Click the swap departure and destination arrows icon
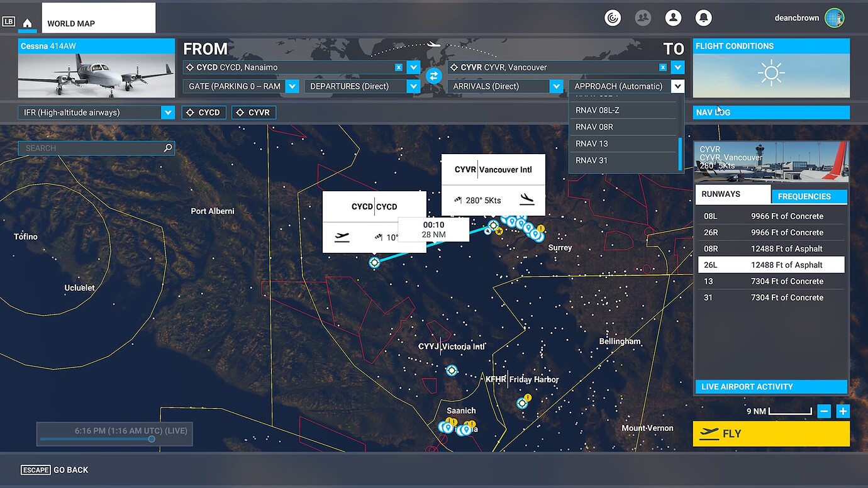 point(433,75)
